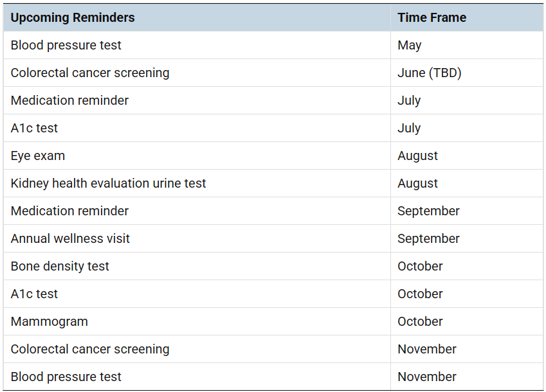Select the Blood pressure test cell for May
Viewport: 546px width, 392px height.
66,45
